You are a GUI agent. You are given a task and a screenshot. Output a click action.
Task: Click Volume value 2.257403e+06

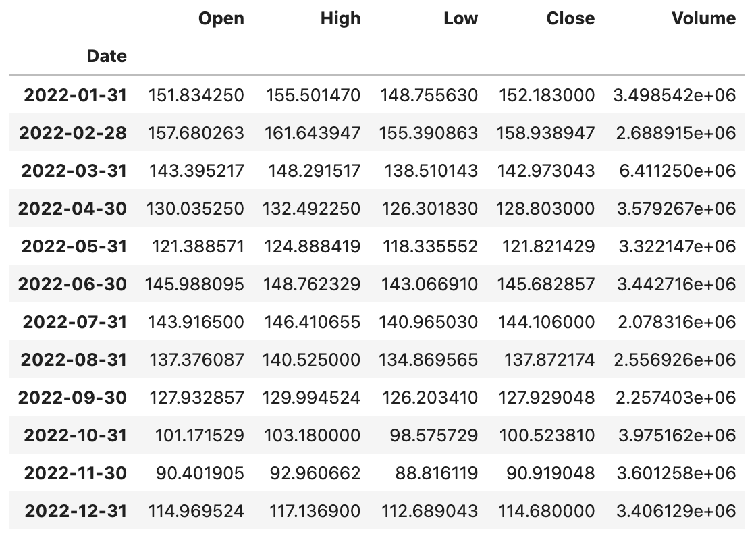click(x=675, y=398)
